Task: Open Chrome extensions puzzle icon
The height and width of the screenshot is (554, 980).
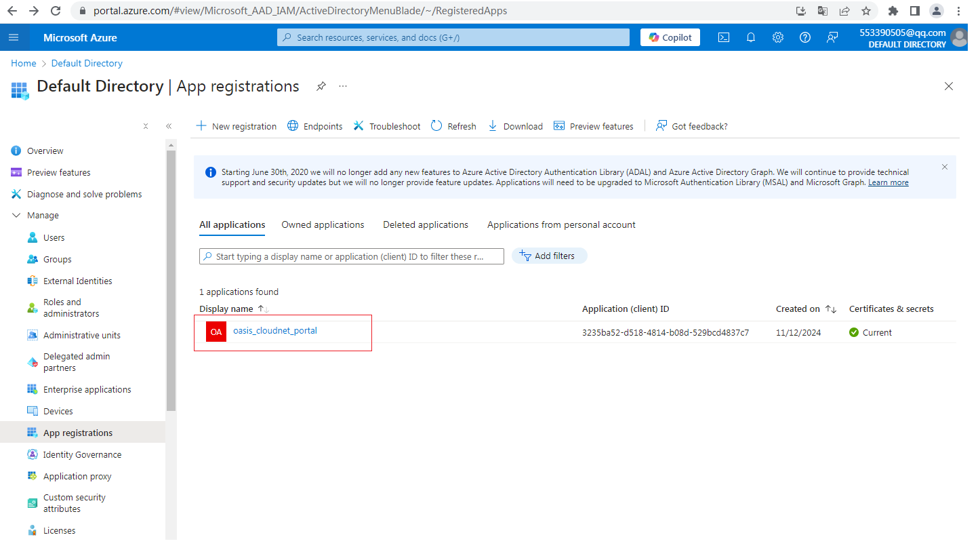Action: tap(893, 11)
